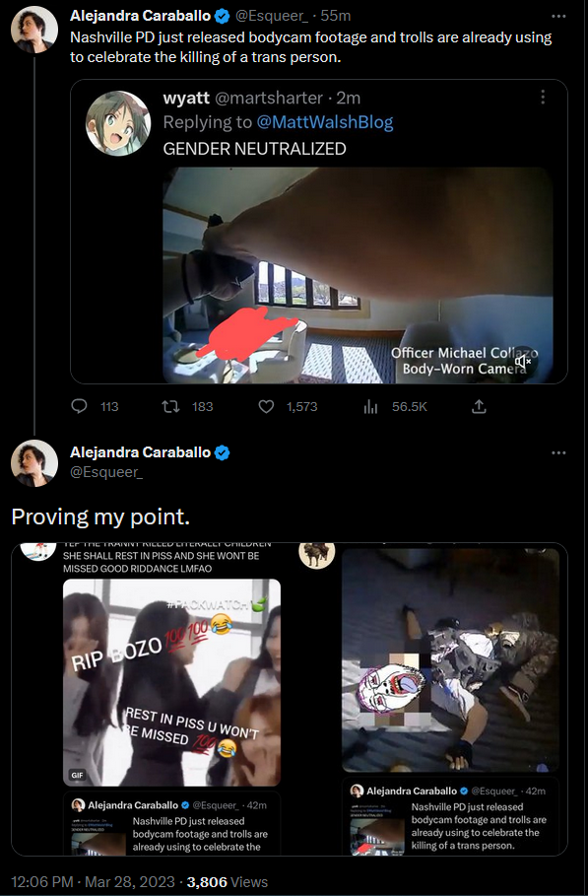Image resolution: width=588 pixels, height=896 pixels.
Task: Click the reply icon showing 113
Action: [79, 406]
